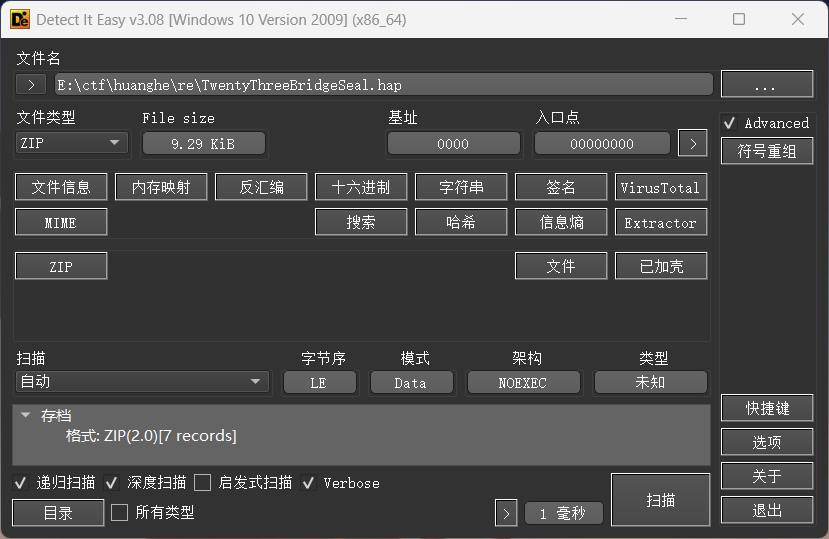The width and height of the screenshot is (829, 539).
Task: Open the 信息熵 view
Action: click(561, 222)
